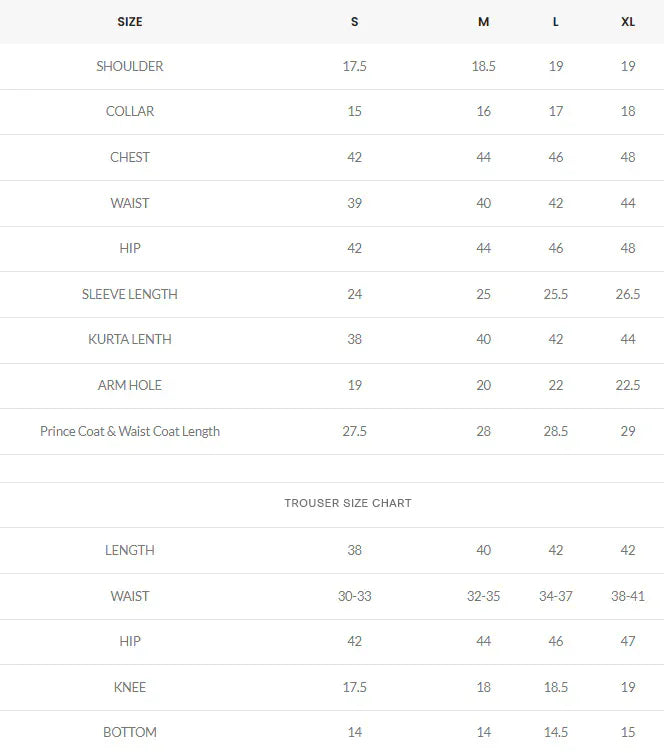Click the SIZE column header
666x753 pixels.
130,22
